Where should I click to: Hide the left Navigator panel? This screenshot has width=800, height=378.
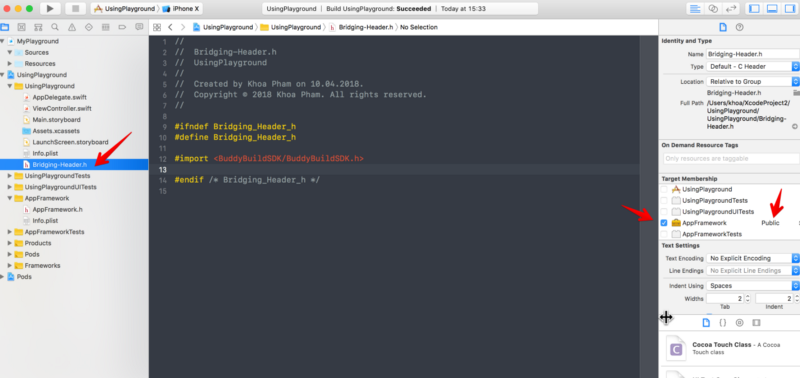click(755, 9)
